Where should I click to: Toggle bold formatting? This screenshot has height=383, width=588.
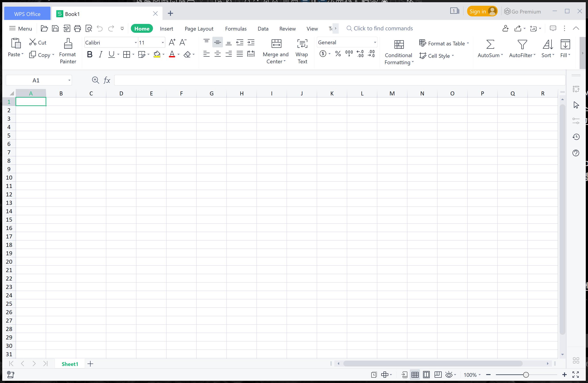click(90, 54)
